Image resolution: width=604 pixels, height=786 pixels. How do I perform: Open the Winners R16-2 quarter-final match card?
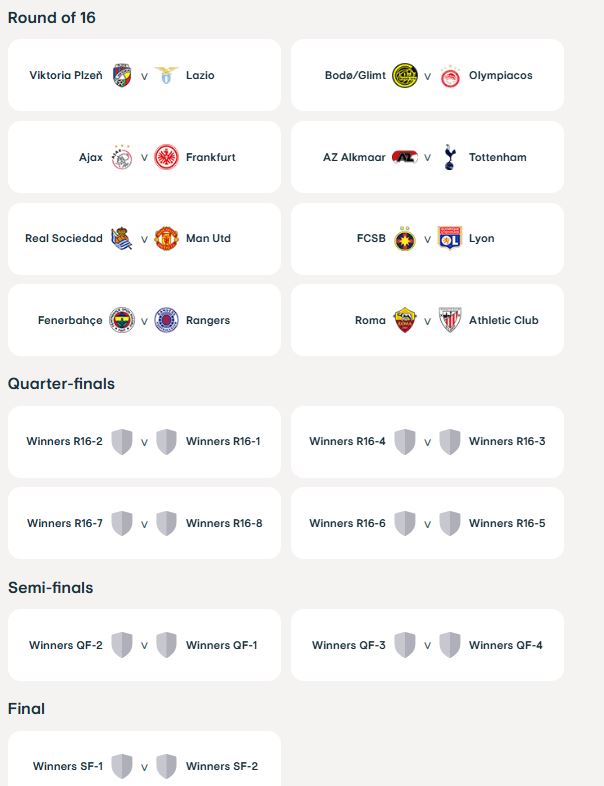[x=144, y=442]
